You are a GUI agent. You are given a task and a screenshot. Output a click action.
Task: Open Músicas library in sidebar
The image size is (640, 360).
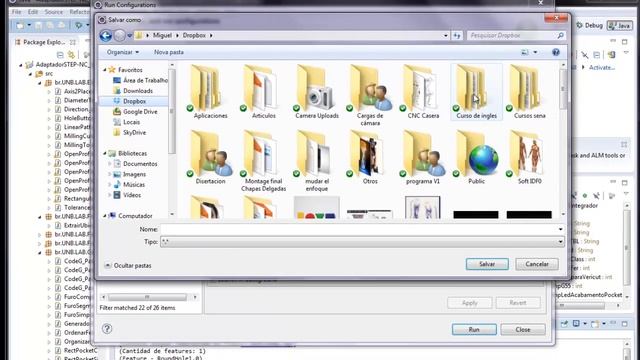click(134, 184)
